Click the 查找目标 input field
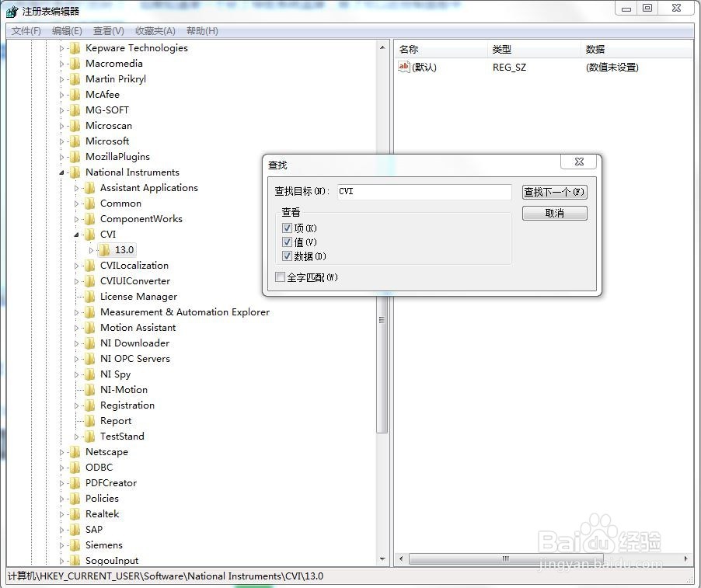Screen dimensions: 701x588 coord(424,192)
